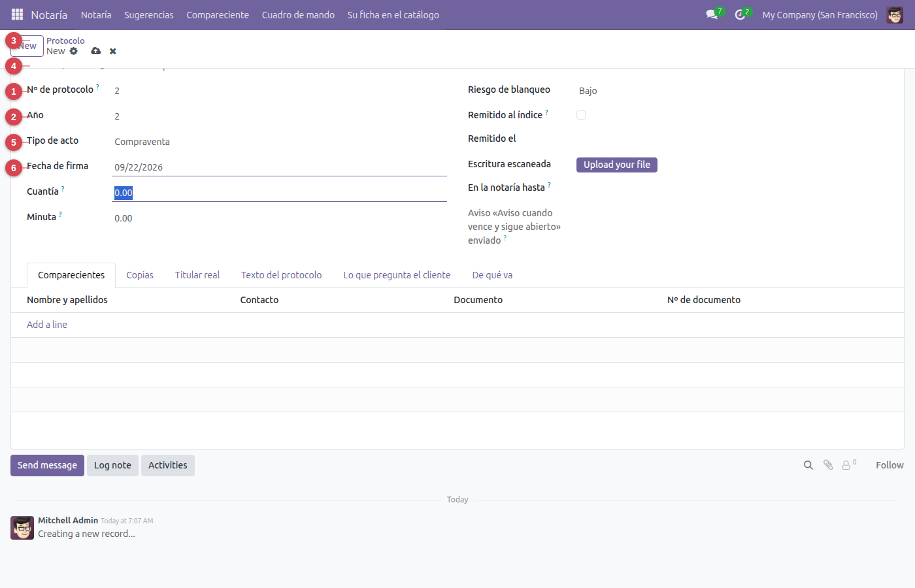Select the De qué va tab
This screenshot has height=588, width=915.
click(x=492, y=275)
